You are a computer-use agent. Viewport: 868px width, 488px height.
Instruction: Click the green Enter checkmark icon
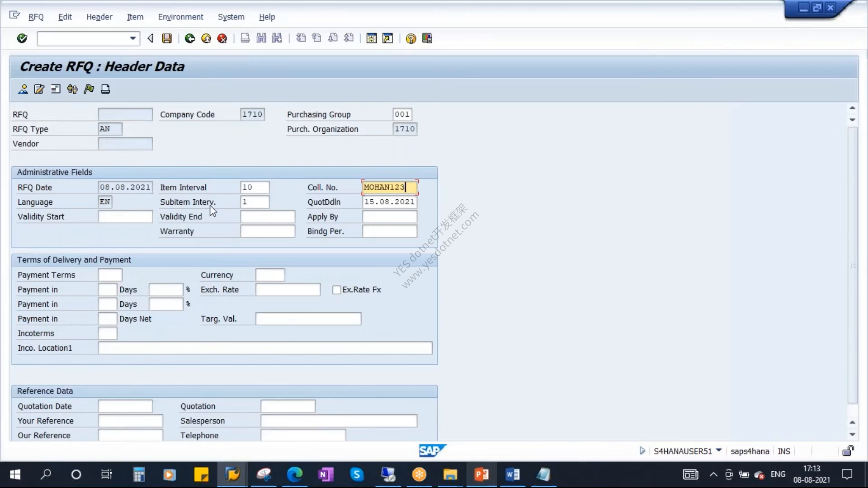point(22,38)
